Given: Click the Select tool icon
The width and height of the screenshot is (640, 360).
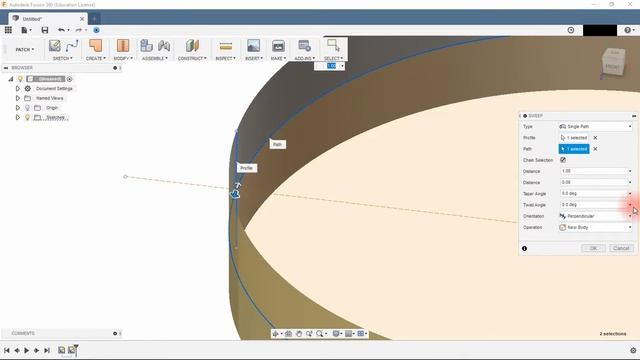Looking at the screenshot, I should [333, 46].
